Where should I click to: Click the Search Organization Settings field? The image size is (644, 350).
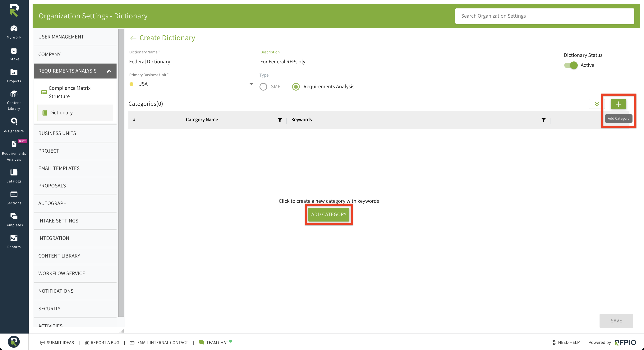pyautogui.click(x=545, y=16)
